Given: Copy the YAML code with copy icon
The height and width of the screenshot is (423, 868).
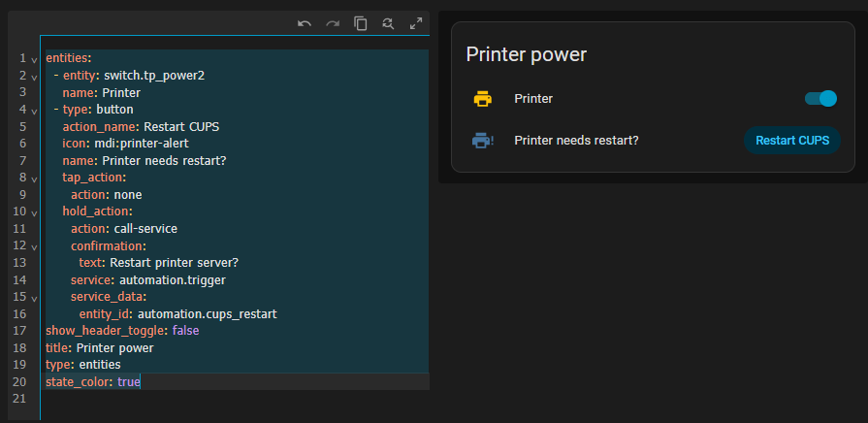Looking at the screenshot, I should pos(361,23).
